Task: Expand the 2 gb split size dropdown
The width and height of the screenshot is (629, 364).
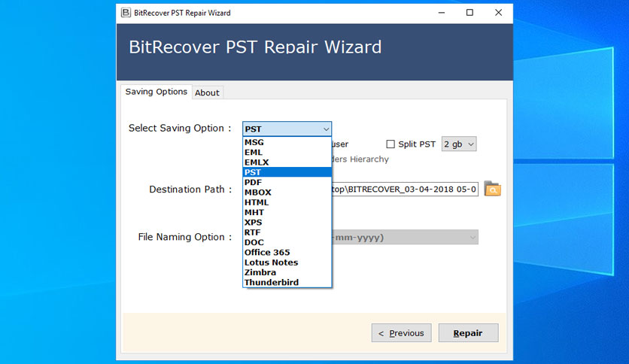Action: click(459, 144)
